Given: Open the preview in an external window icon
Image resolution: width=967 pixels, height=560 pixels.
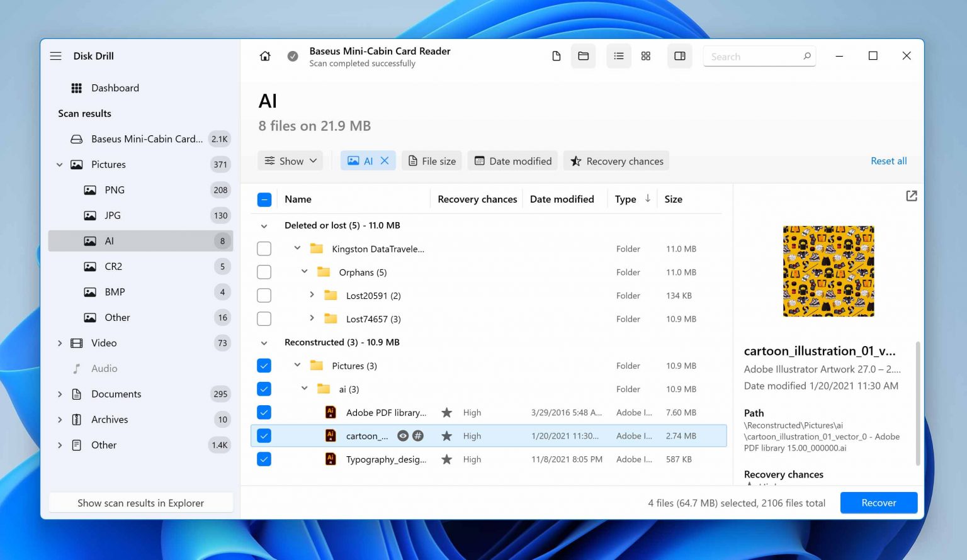Looking at the screenshot, I should click(x=911, y=196).
